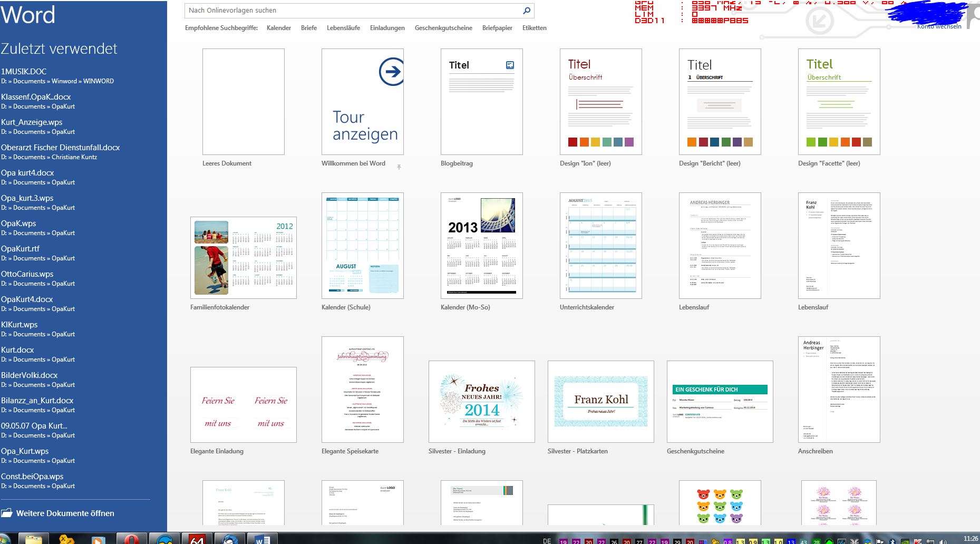Select the Geschenkgutscheine template
The image size is (980, 544).
pyautogui.click(x=720, y=402)
